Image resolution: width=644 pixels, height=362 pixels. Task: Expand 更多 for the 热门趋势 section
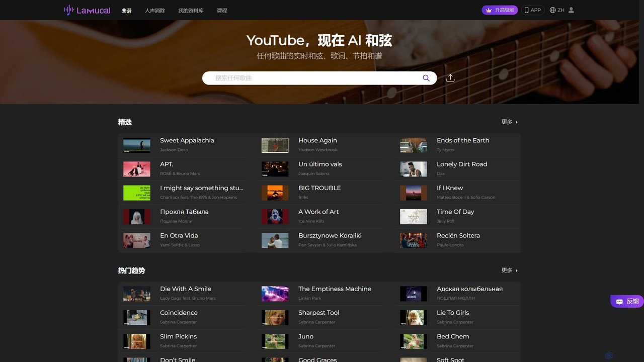click(x=510, y=270)
